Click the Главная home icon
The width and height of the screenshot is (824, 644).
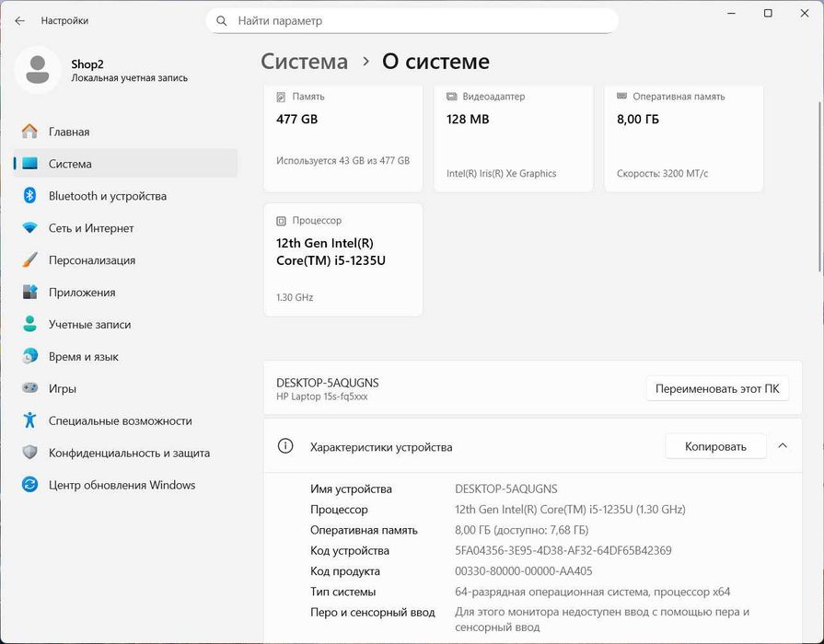(x=30, y=132)
